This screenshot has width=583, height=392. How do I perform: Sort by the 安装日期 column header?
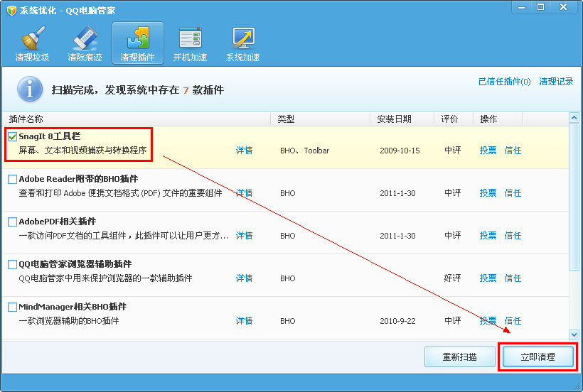(402, 119)
